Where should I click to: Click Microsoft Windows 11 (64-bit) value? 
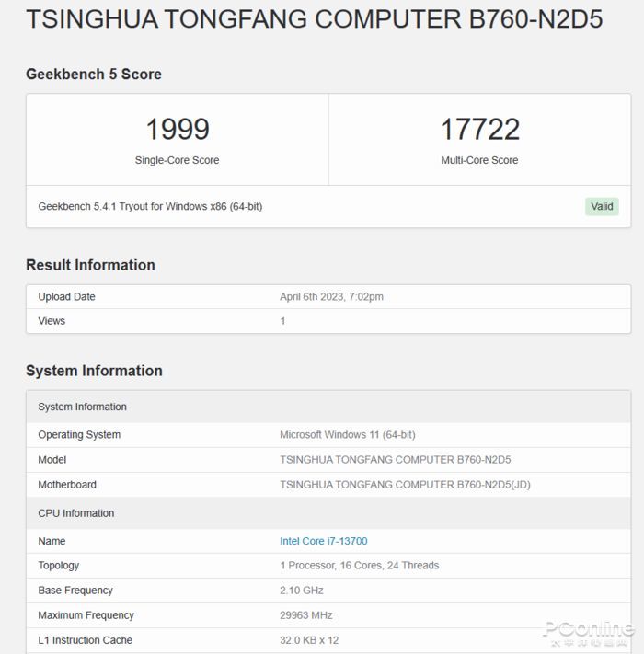(348, 434)
